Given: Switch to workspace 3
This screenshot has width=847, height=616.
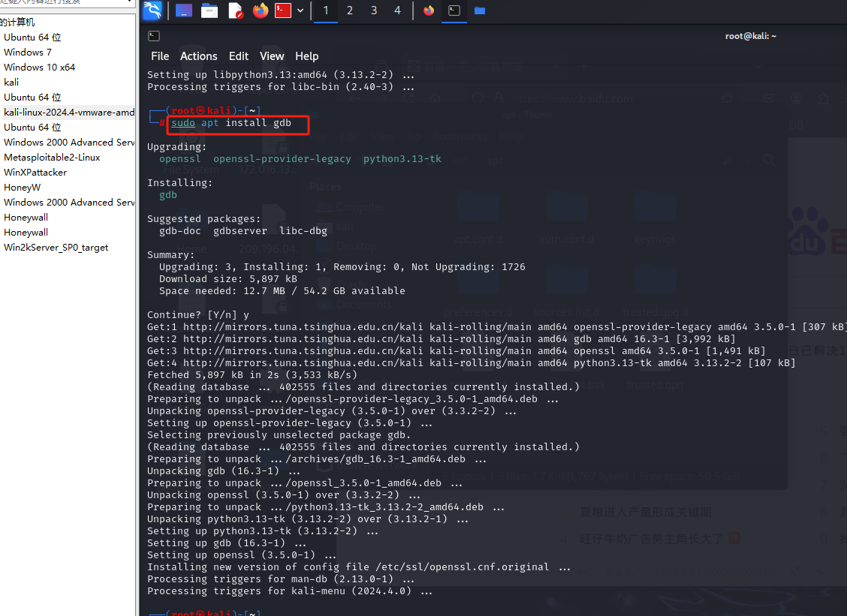Looking at the screenshot, I should pos(374,11).
